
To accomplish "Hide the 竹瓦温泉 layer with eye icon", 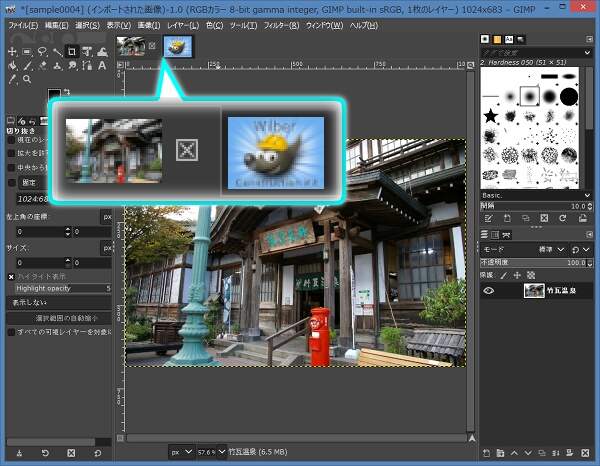I will (489, 291).
